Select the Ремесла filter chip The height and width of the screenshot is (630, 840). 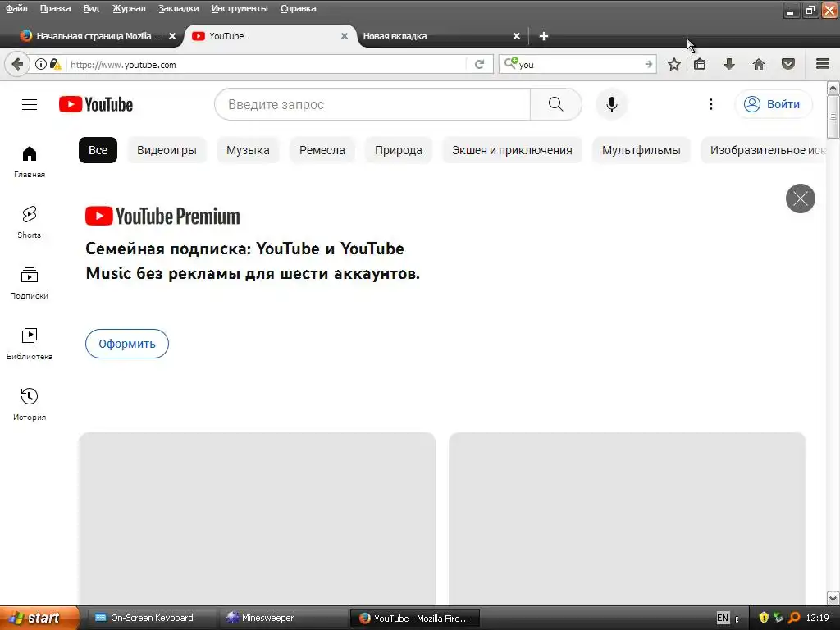[x=322, y=150]
